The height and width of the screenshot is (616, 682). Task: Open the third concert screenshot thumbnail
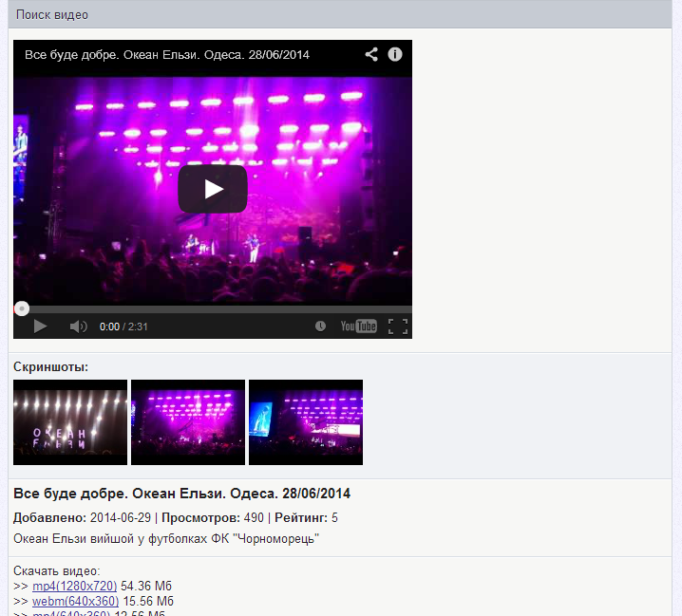click(306, 422)
